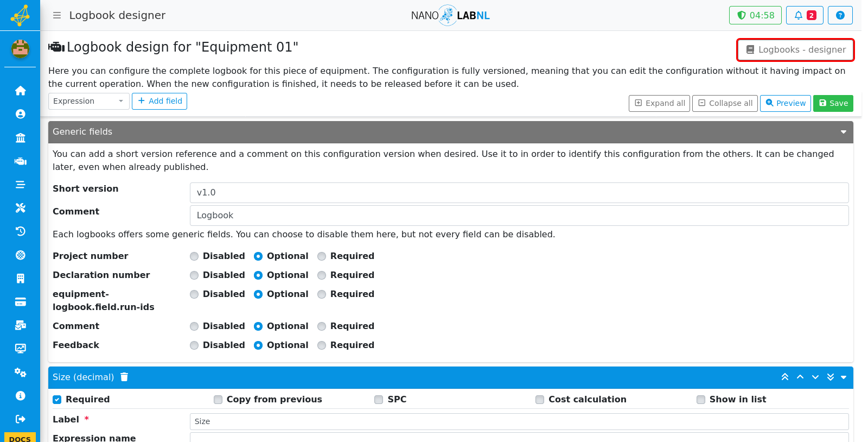Enable Copy from previous checkbox

pos(218,400)
